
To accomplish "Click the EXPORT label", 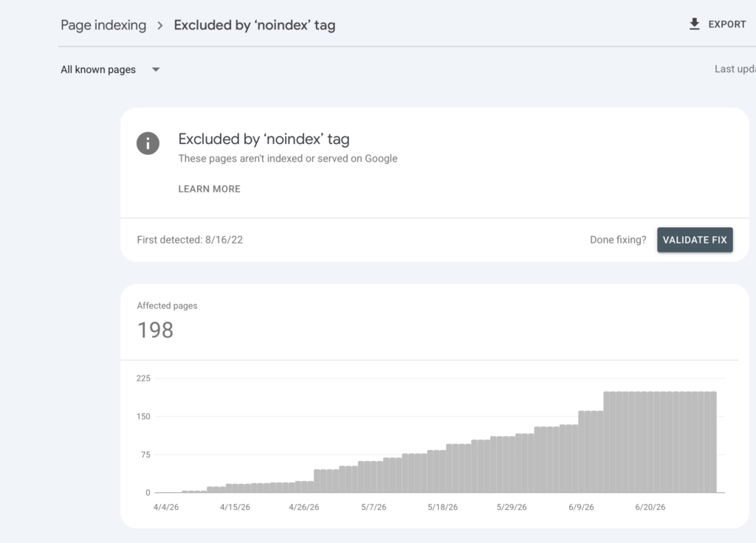I will click(x=727, y=24).
